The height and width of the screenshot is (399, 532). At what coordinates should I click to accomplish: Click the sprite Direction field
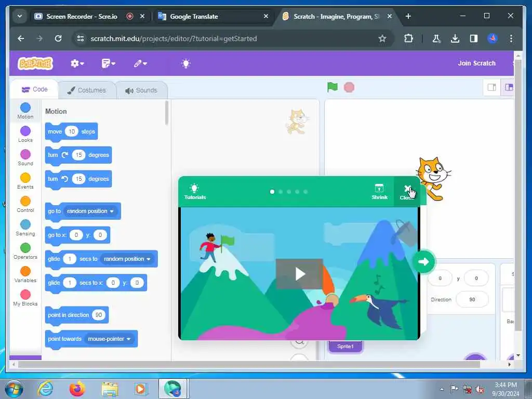pyautogui.click(x=472, y=300)
